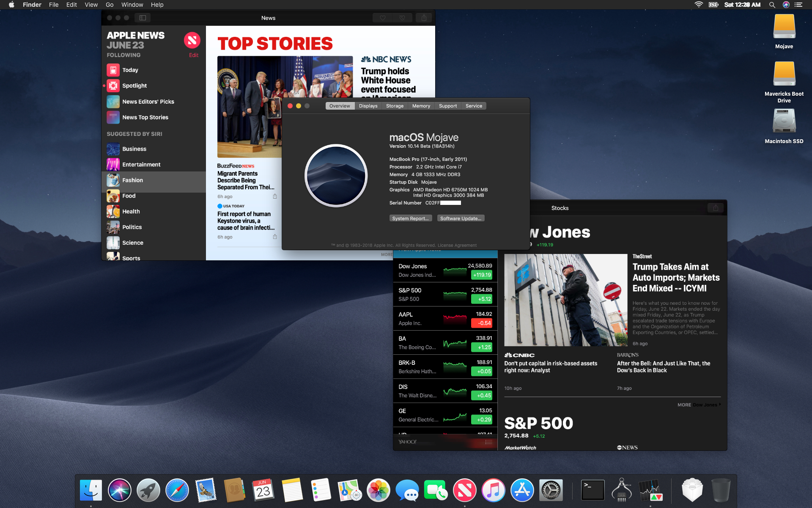Open Safari from the Dock

(x=177, y=490)
